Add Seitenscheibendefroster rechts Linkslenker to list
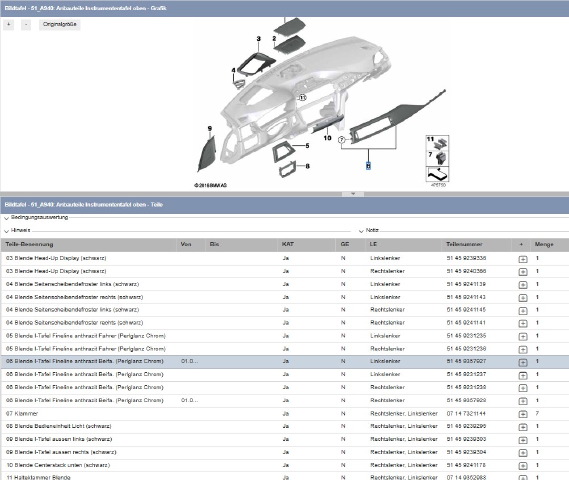The image size is (569, 480). [523, 298]
